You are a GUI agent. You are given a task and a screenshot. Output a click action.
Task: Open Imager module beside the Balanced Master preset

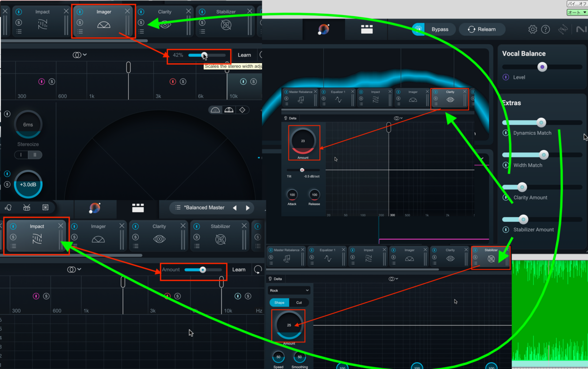[98, 236]
